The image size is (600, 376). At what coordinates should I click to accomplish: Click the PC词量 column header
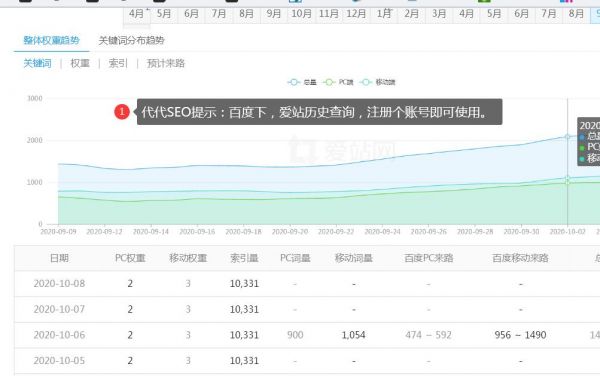[x=295, y=258]
